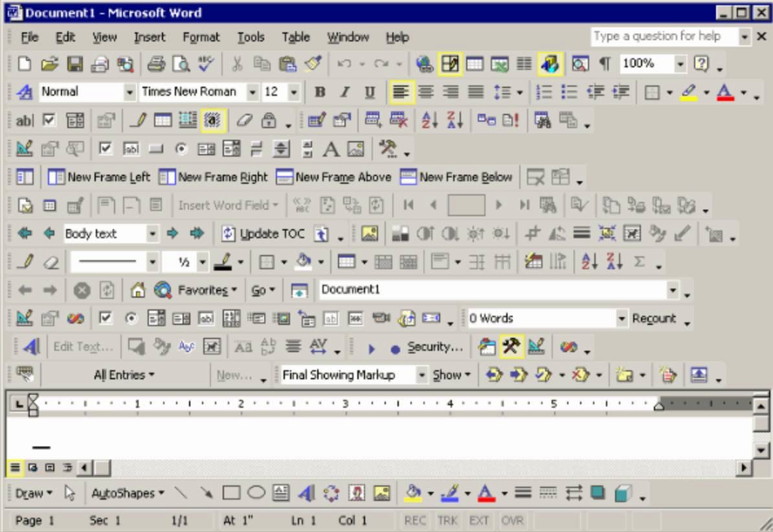
Task: Open the font size 12 dropdown
Action: pyautogui.click(x=294, y=92)
